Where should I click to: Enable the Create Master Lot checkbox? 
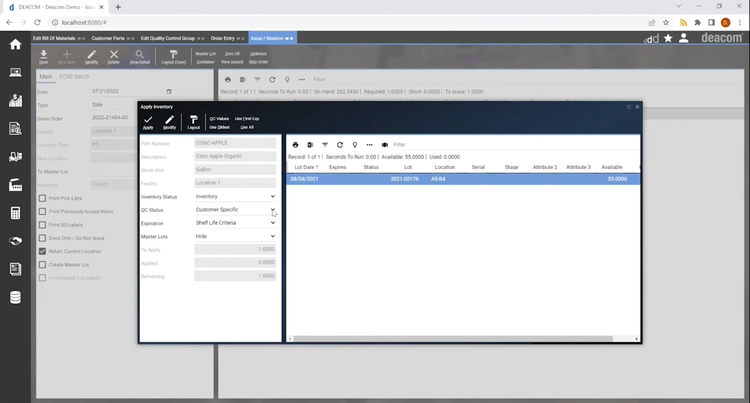42,264
